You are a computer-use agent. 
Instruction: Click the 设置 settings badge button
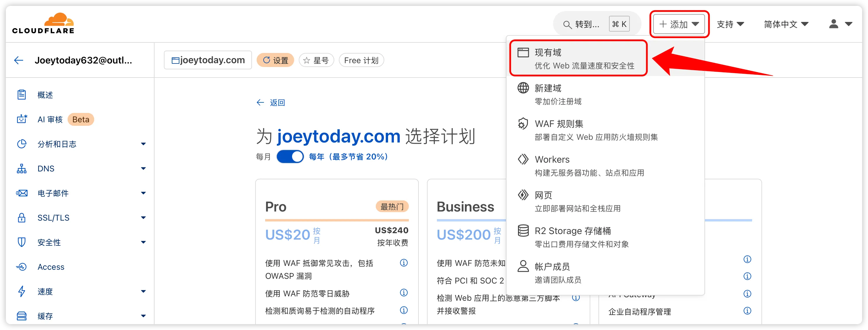coord(275,60)
